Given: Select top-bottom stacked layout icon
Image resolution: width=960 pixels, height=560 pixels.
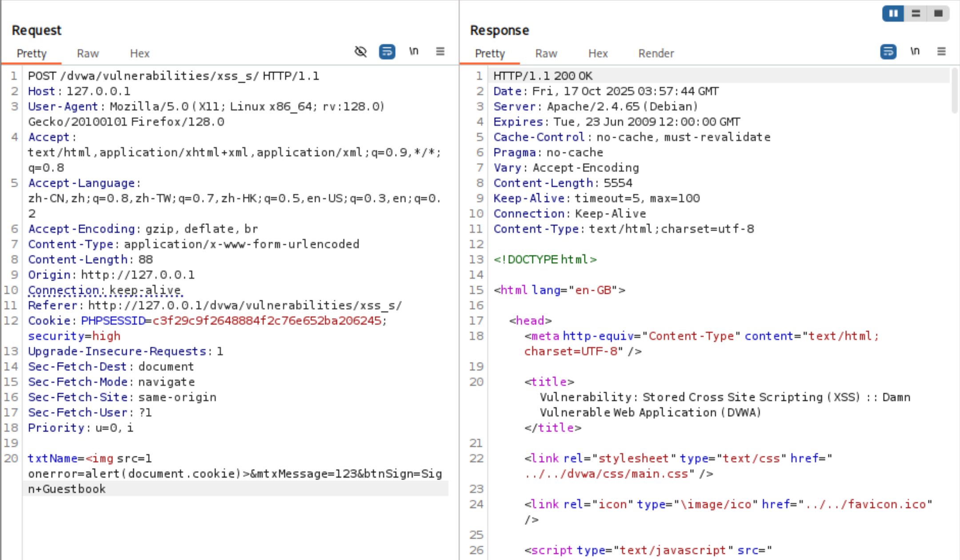Looking at the screenshot, I should click(x=916, y=13).
